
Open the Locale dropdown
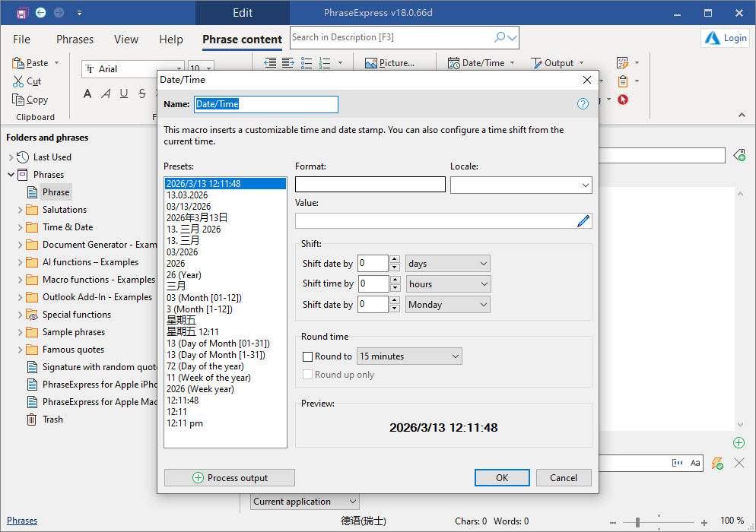[x=584, y=185]
